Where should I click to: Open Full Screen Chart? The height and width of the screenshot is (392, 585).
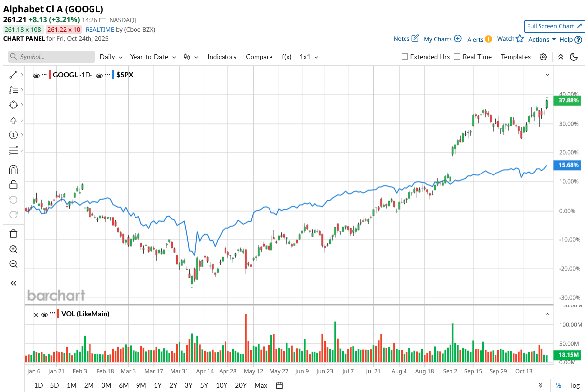tap(554, 26)
